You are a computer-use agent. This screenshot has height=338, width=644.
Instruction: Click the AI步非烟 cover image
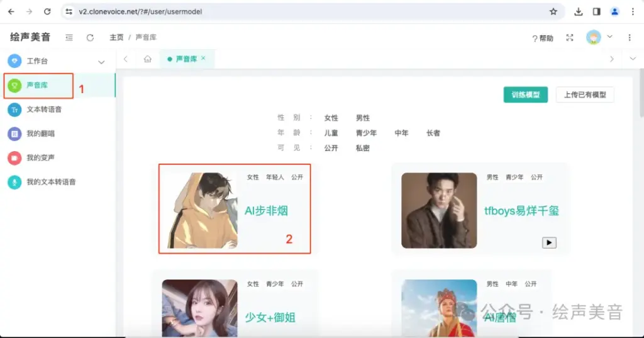[x=199, y=210]
